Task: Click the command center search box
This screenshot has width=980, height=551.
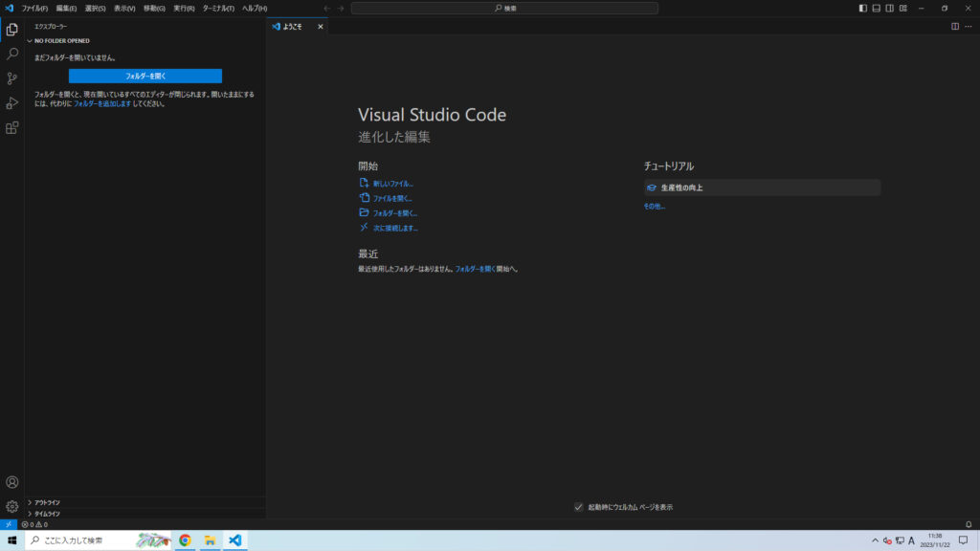Action: point(504,8)
